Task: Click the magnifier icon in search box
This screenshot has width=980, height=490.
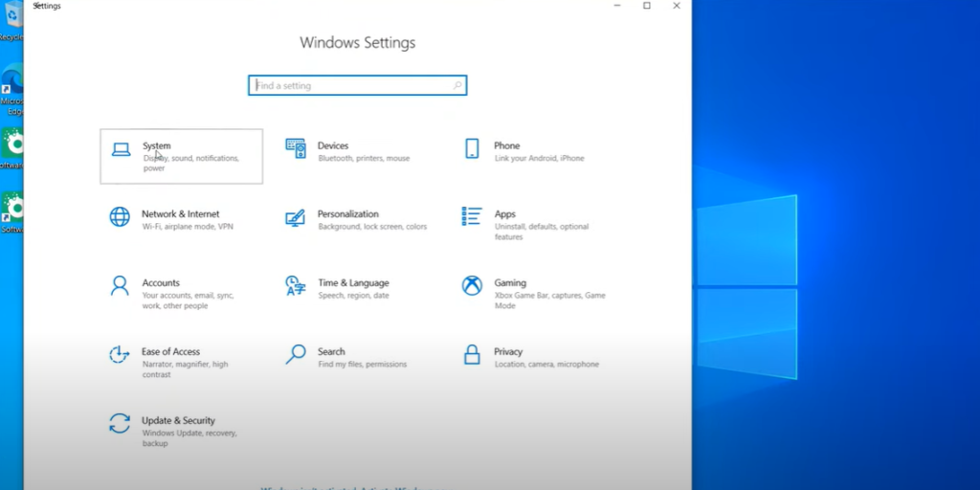Action: point(457,85)
